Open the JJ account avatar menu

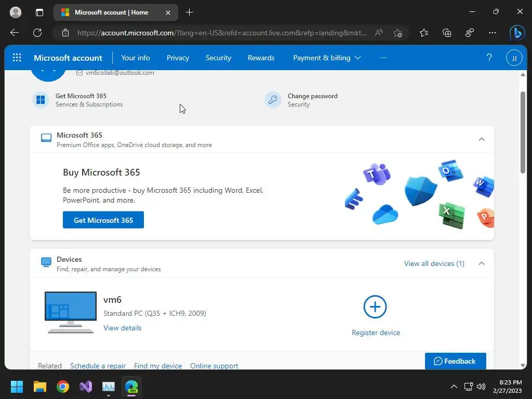[514, 58]
